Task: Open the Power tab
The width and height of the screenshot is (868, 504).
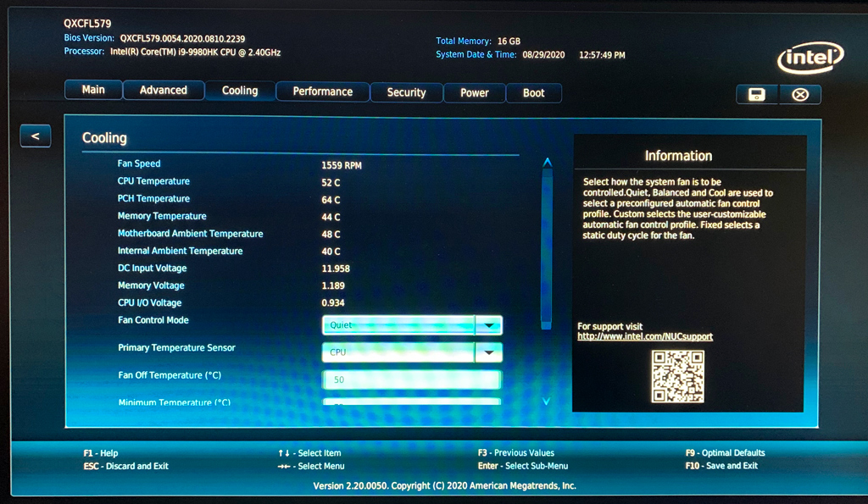Action: tap(474, 92)
